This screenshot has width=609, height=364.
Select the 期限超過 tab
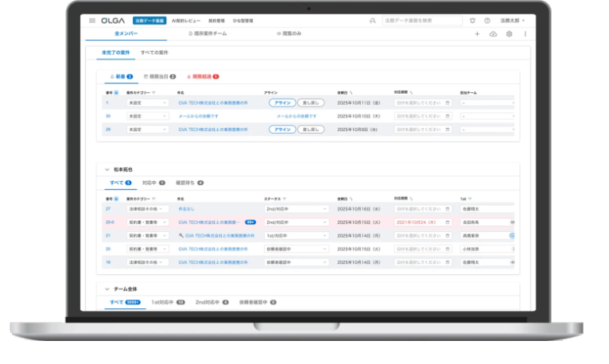click(x=202, y=76)
